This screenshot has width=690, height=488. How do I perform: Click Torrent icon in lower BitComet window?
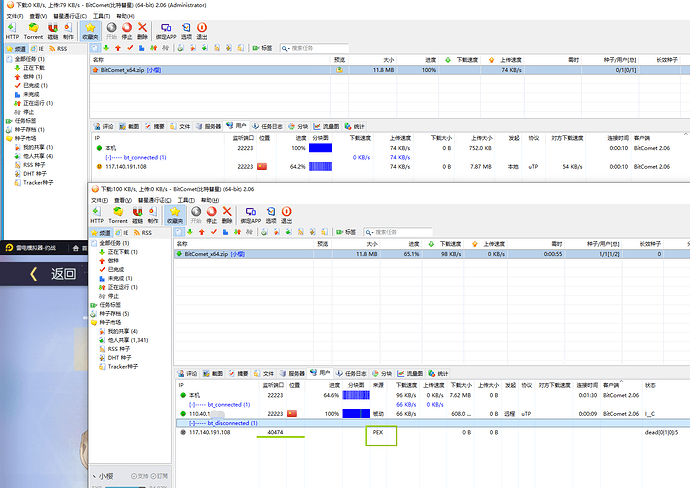pos(118,215)
